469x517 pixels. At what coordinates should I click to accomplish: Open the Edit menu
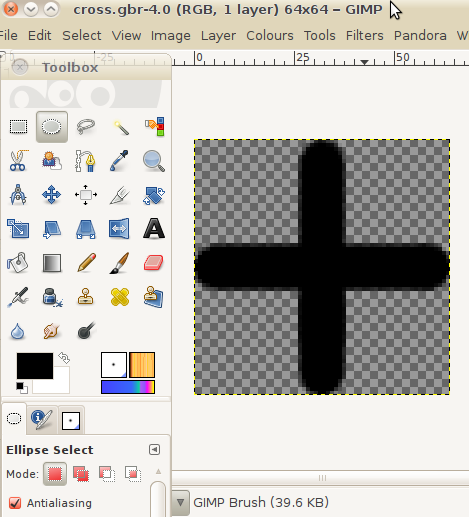(39, 35)
